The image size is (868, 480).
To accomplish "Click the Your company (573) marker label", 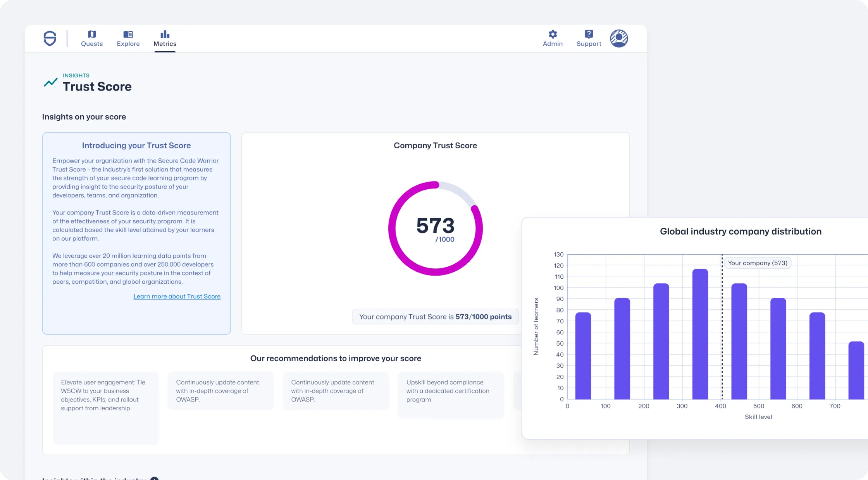I will point(758,263).
